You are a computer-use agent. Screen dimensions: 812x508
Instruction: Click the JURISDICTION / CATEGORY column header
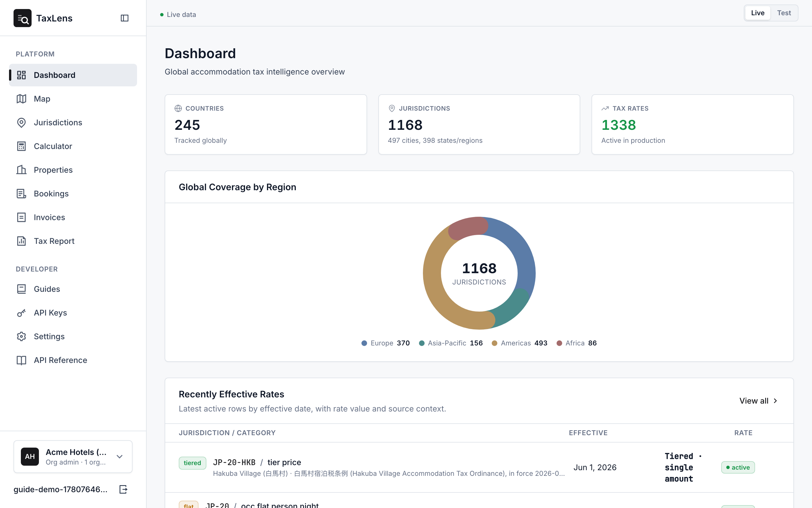[x=227, y=433]
